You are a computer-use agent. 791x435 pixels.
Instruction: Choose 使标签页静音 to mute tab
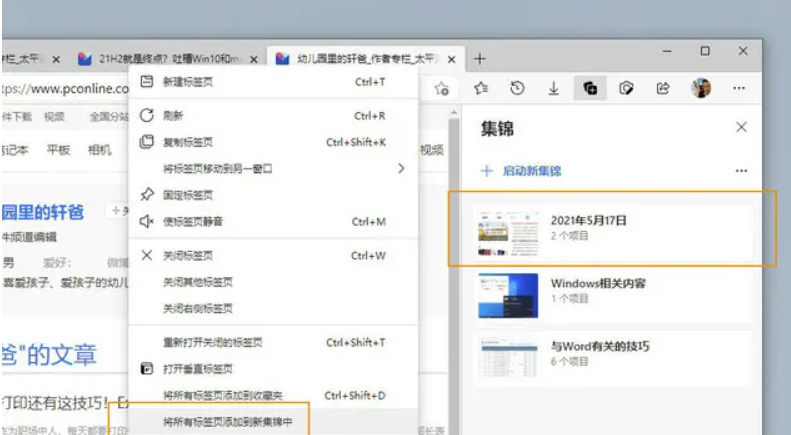pos(273,222)
